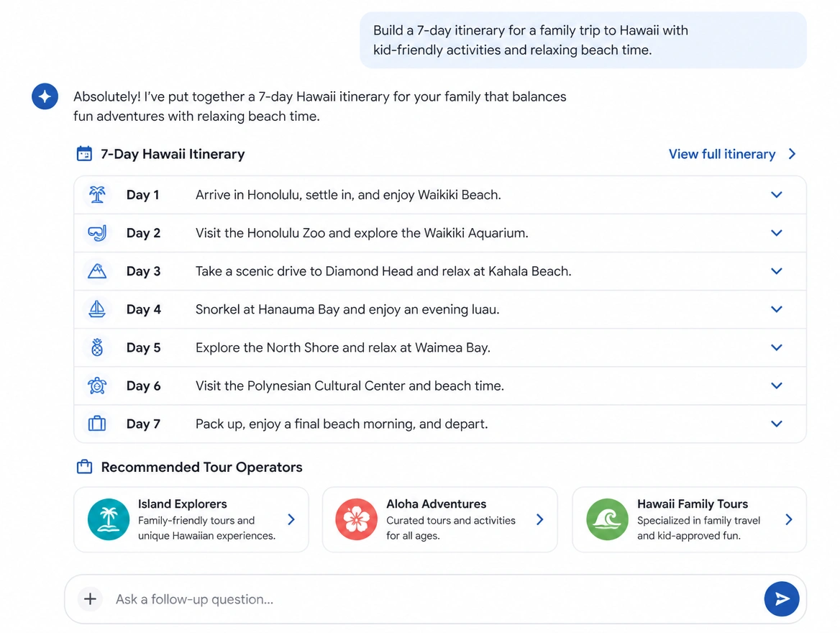Screen dimensions: 840x633
Task: Click the user prompt bubble about Hawaii trip
Action: click(583, 40)
